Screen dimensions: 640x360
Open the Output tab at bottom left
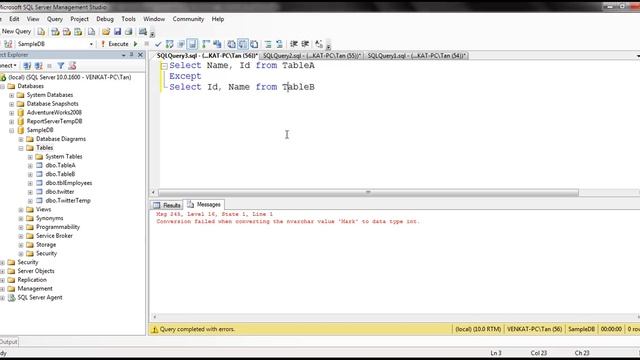[9, 342]
